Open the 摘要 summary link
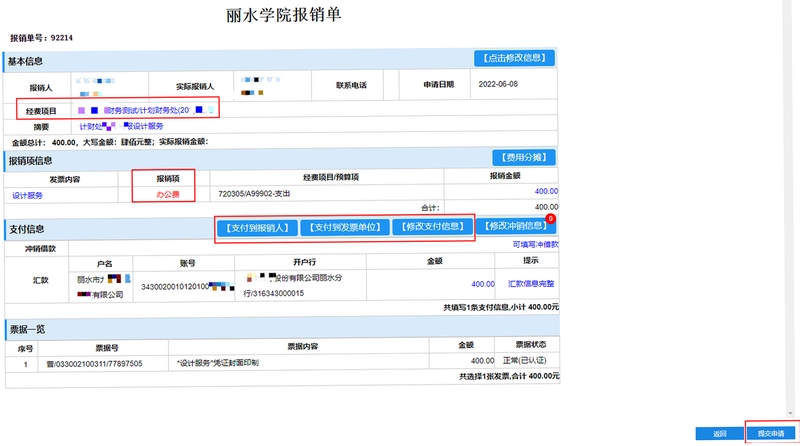Viewport: 800px width, 446px height. click(x=121, y=126)
